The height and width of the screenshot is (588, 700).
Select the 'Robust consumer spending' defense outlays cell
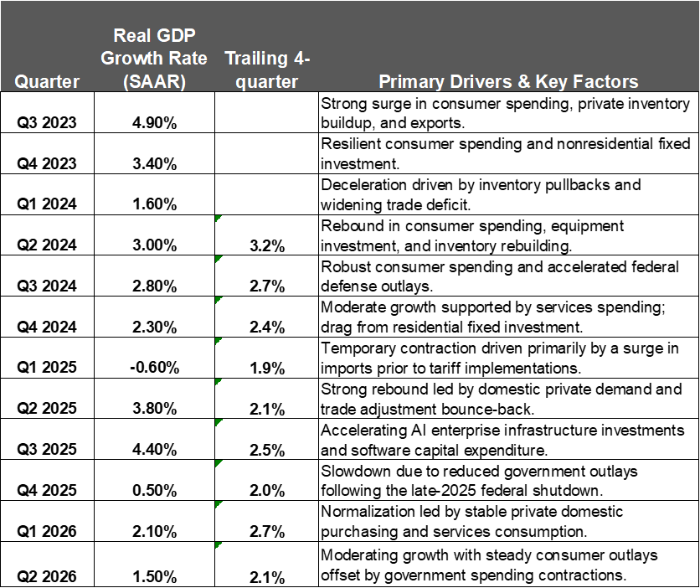coord(508,276)
